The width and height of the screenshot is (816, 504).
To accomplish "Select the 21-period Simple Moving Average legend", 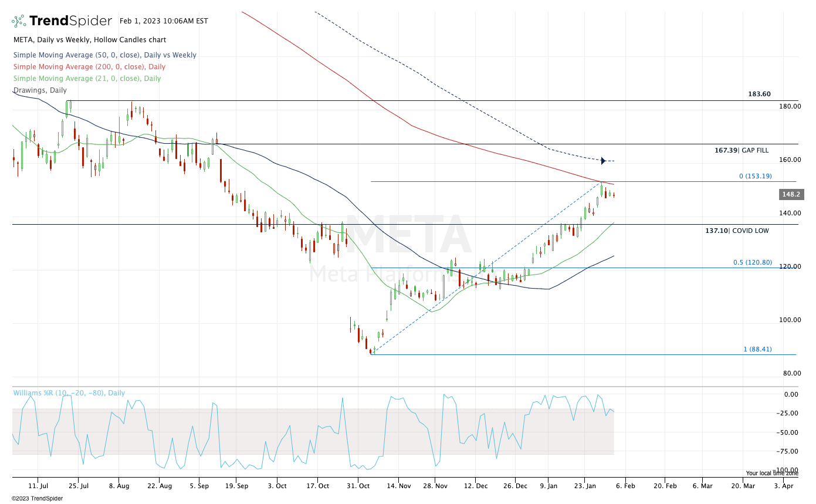I will [x=87, y=79].
